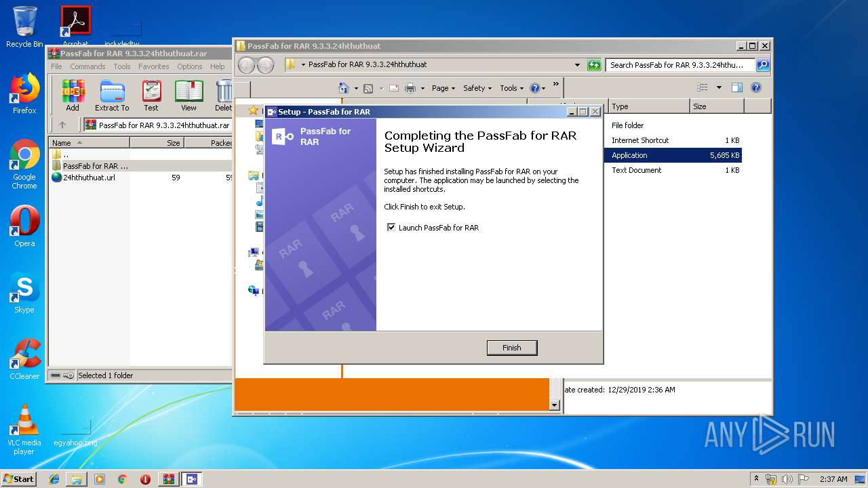Image resolution: width=868 pixels, height=488 pixels.
Task: Open Tools menu in WinRAR
Action: 122,66
